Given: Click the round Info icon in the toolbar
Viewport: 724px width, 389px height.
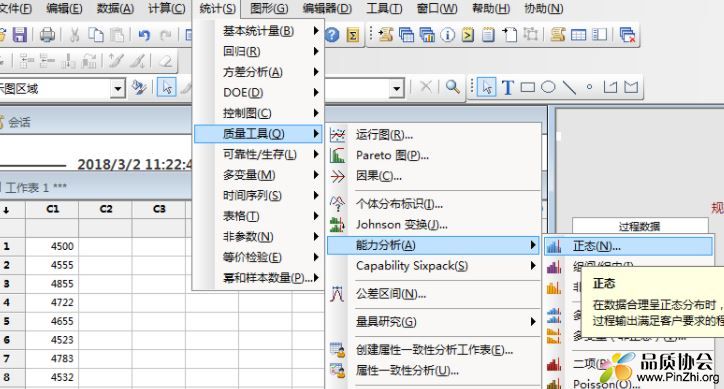Looking at the screenshot, I should [447, 35].
